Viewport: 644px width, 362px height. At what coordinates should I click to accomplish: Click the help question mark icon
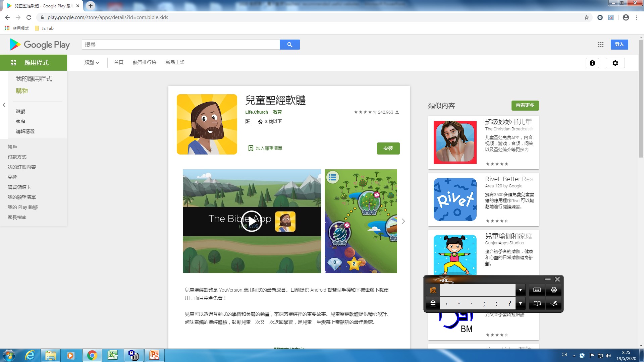[592, 63]
